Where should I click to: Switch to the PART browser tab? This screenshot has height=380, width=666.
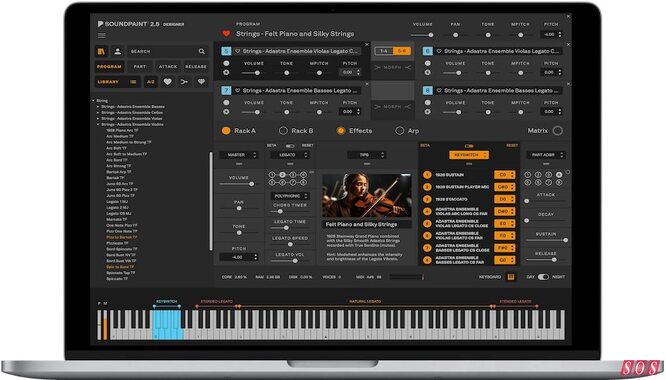[x=140, y=67]
